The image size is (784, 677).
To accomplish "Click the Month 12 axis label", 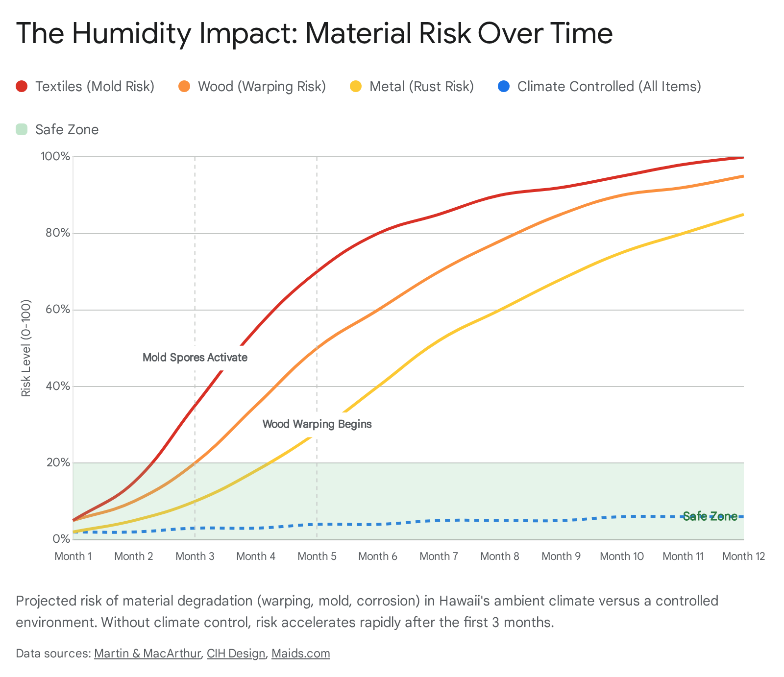I will click(743, 556).
